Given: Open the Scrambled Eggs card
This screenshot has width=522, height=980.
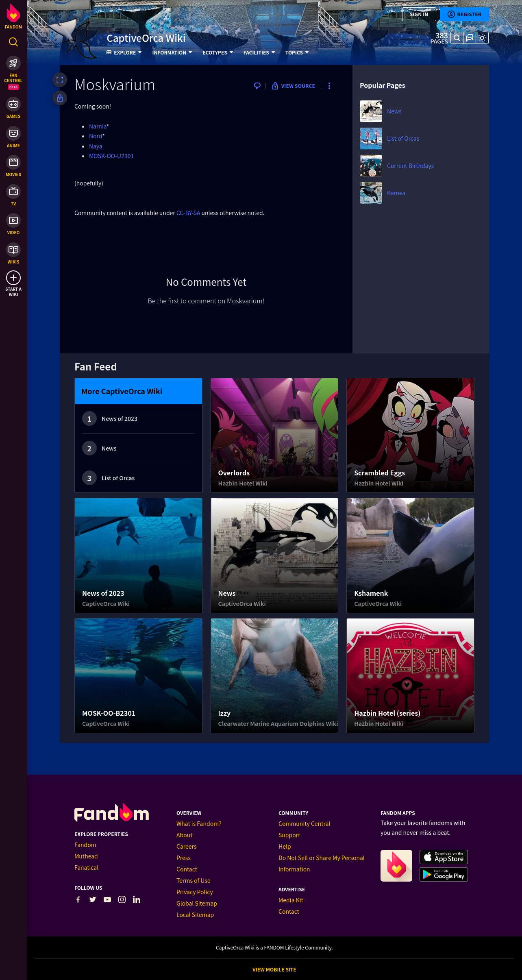Looking at the screenshot, I should pos(410,435).
